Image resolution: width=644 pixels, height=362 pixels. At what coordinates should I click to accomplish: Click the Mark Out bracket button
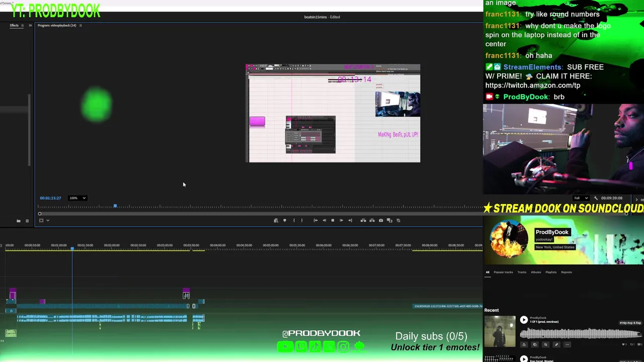[x=302, y=220]
